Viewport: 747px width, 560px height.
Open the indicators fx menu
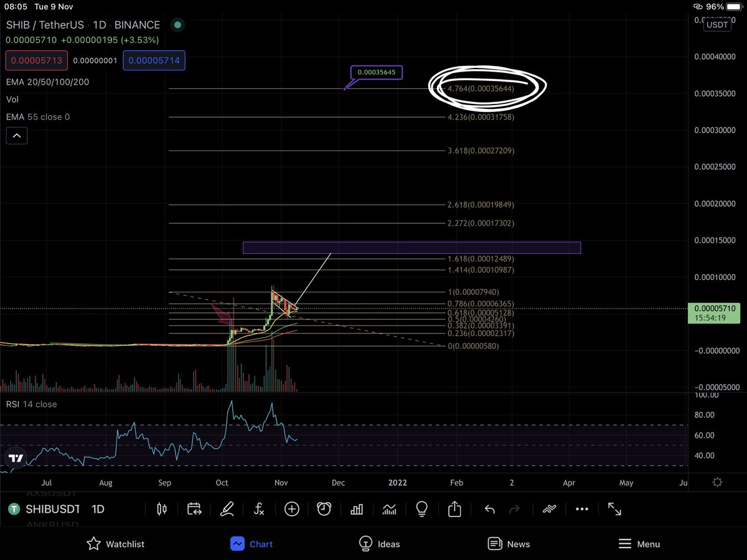click(259, 509)
